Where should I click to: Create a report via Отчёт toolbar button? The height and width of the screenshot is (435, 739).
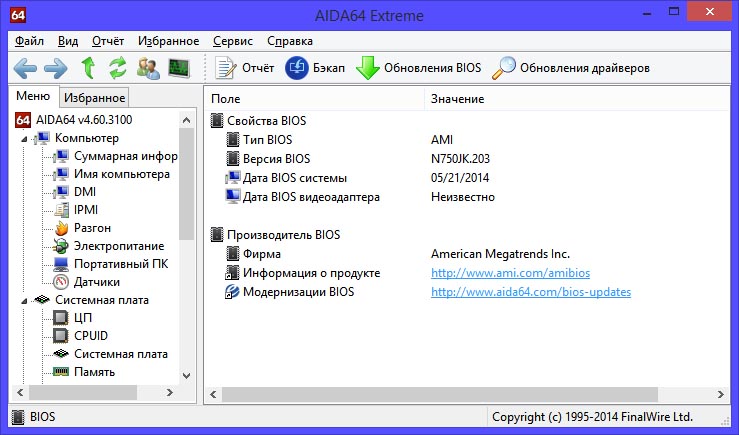244,68
